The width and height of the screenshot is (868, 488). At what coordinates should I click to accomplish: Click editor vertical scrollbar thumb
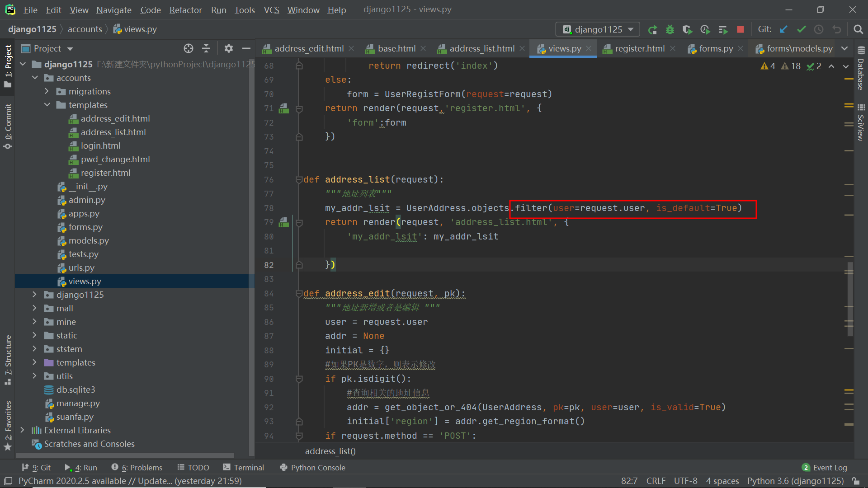coord(850,299)
